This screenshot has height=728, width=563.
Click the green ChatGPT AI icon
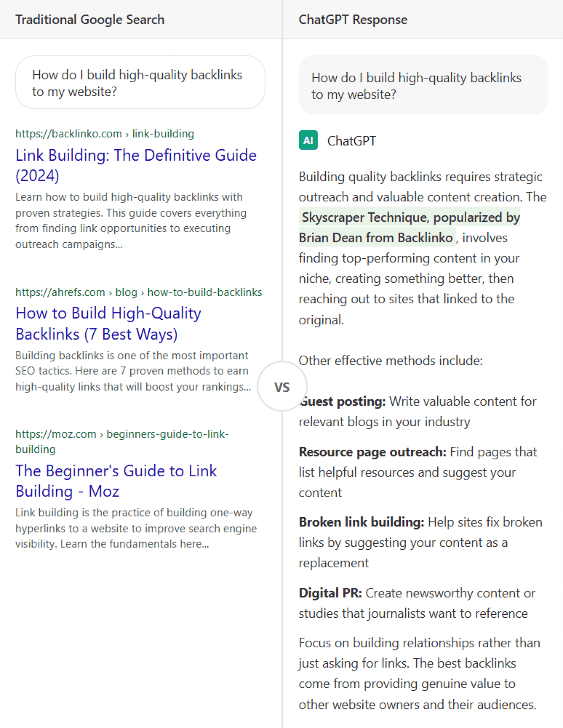click(308, 141)
